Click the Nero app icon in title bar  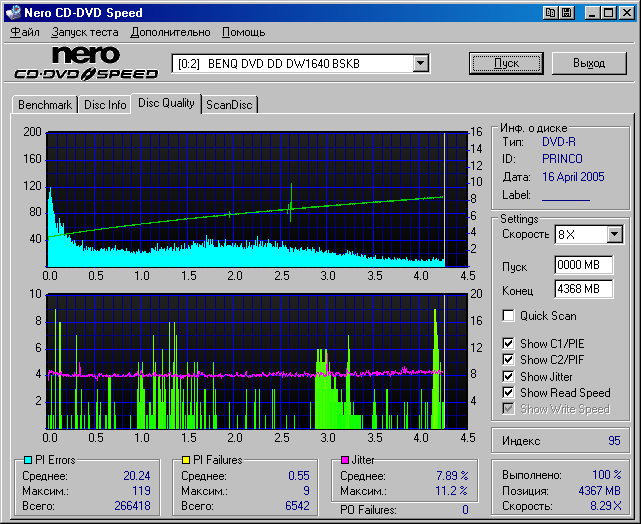coord(12,13)
